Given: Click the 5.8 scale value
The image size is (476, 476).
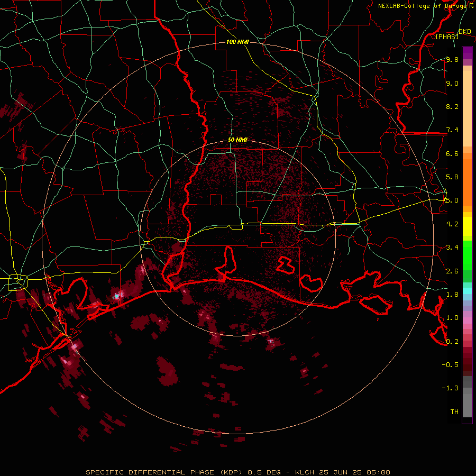Looking at the screenshot, I should coord(452,177).
